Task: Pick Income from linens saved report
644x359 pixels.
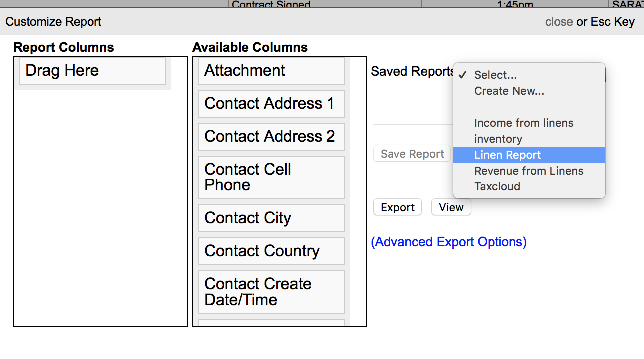Action: pyautogui.click(x=523, y=123)
